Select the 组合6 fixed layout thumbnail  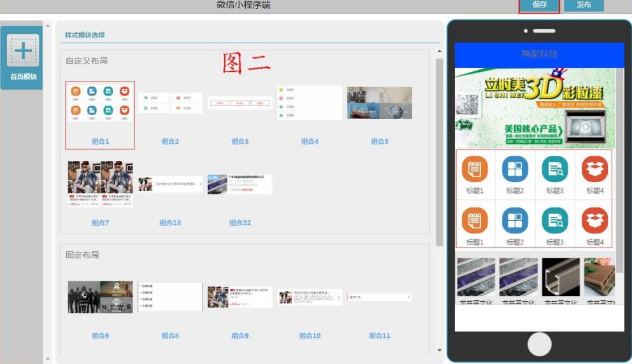point(100,297)
